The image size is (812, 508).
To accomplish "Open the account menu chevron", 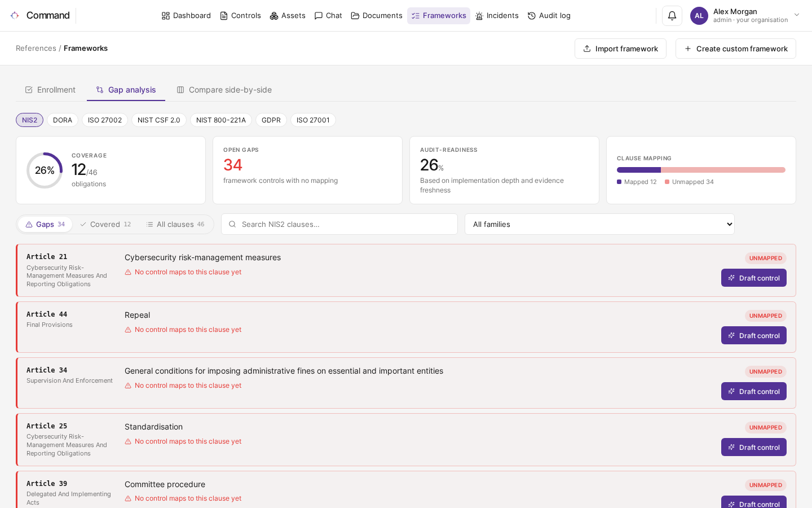I will (x=797, y=15).
